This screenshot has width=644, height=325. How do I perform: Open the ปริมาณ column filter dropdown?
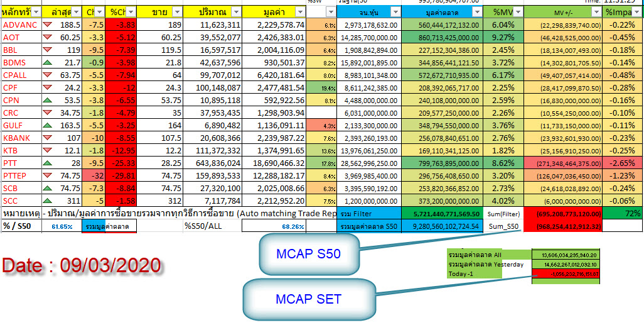[236, 12]
